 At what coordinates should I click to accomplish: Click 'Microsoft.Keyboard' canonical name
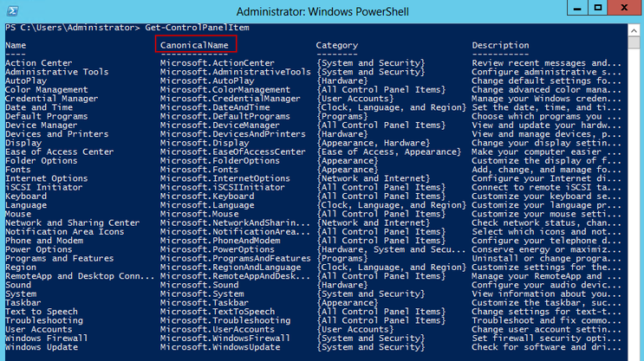click(x=207, y=197)
